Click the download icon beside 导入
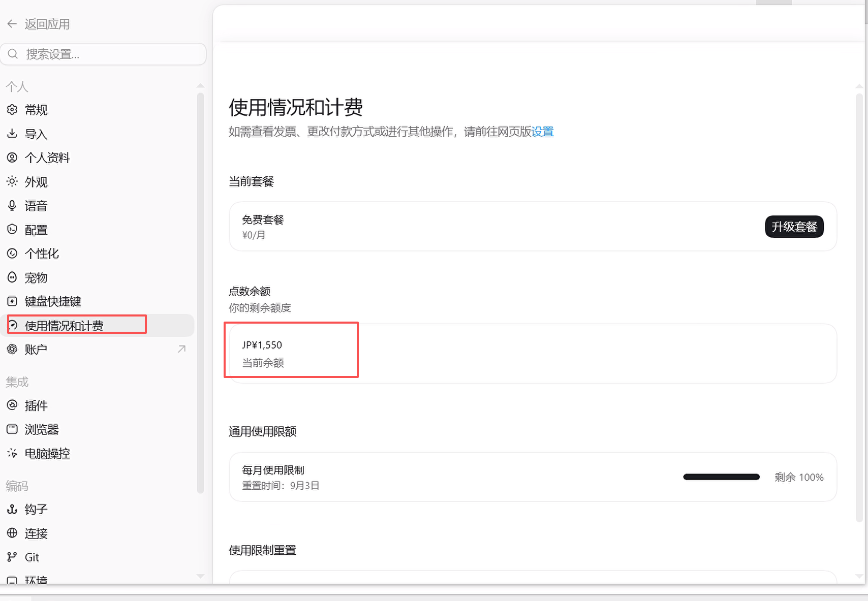The image size is (868, 601). pyautogui.click(x=12, y=134)
